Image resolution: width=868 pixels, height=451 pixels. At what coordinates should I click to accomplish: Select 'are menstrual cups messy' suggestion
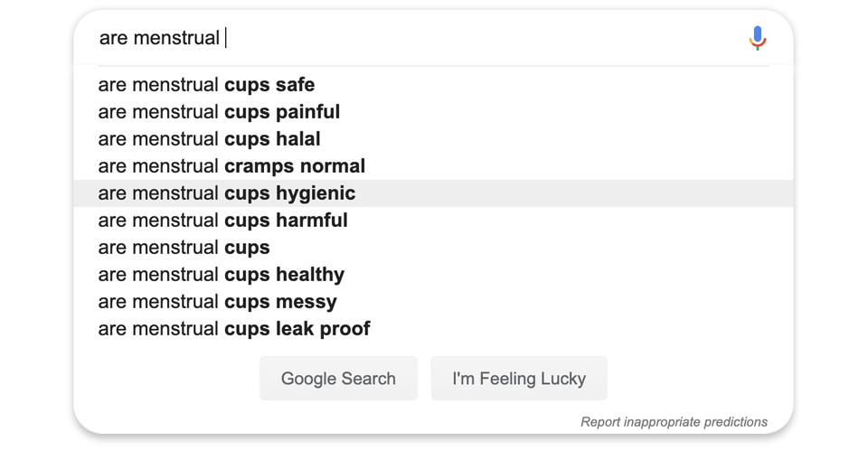pyautogui.click(x=433, y=302)
